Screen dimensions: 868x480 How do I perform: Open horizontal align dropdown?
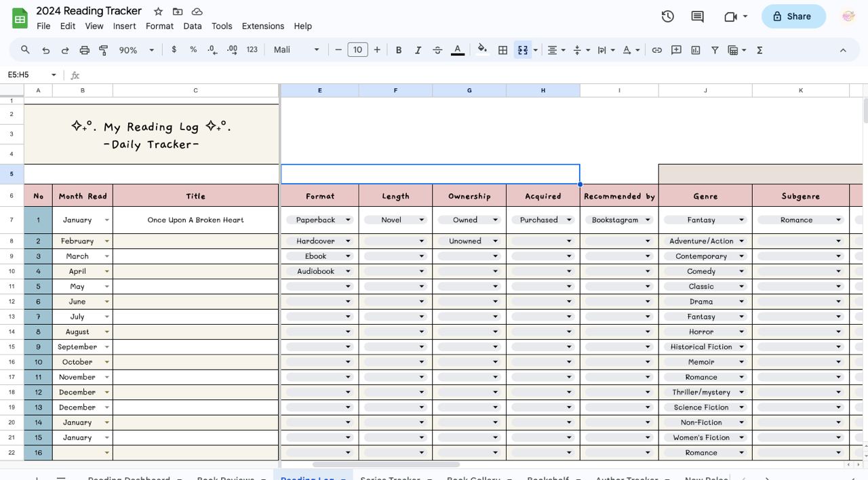556,50
